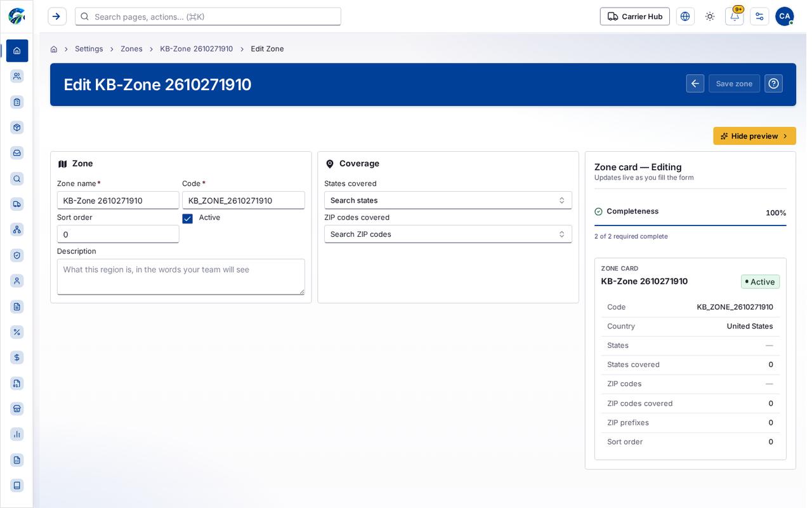Open the truck icon in the sidebar
The width and height of the screenshot is (812, 508).
pos(17,204)
